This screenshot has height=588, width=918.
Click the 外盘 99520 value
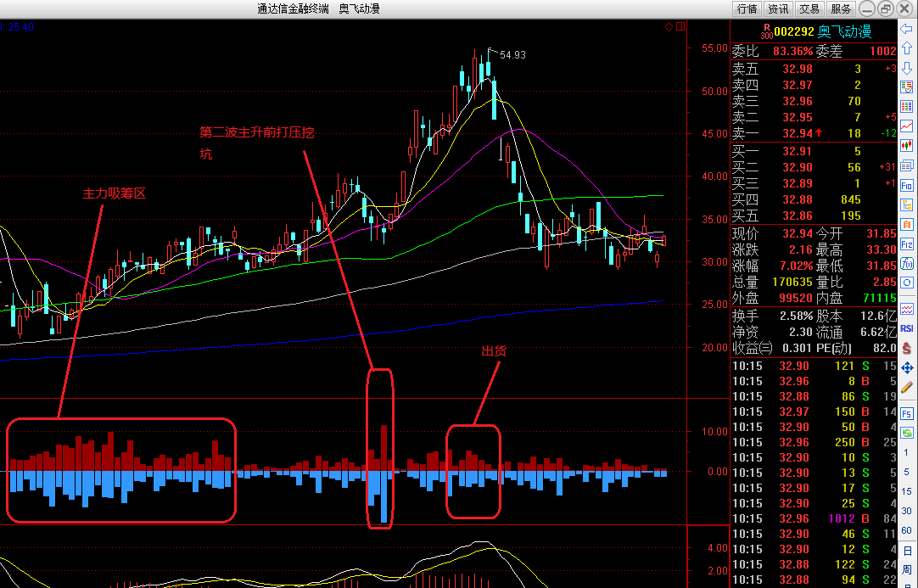(x=796, y=298)
